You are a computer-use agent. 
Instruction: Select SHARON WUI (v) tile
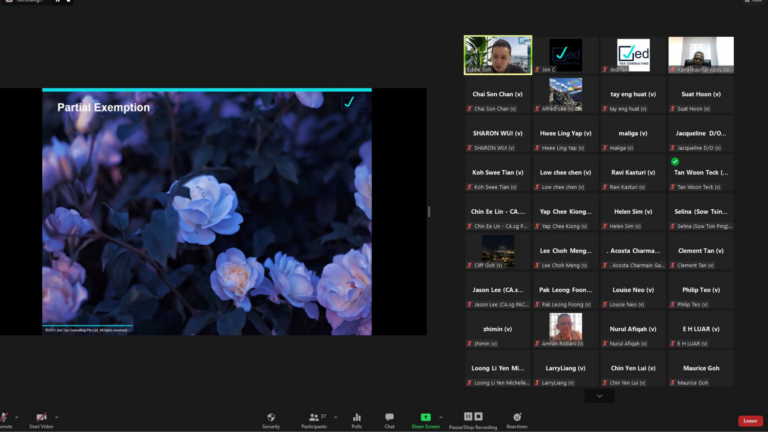(498, 133)
